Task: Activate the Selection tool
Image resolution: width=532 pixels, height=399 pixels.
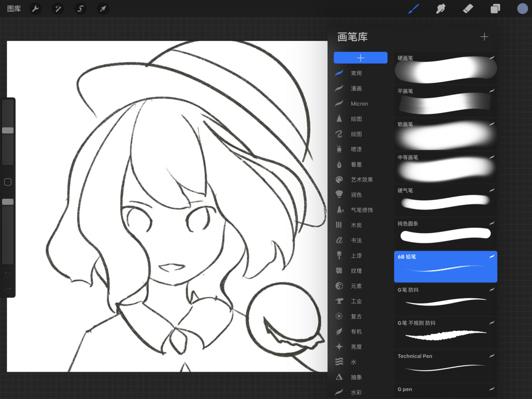Action: (81, 9)
